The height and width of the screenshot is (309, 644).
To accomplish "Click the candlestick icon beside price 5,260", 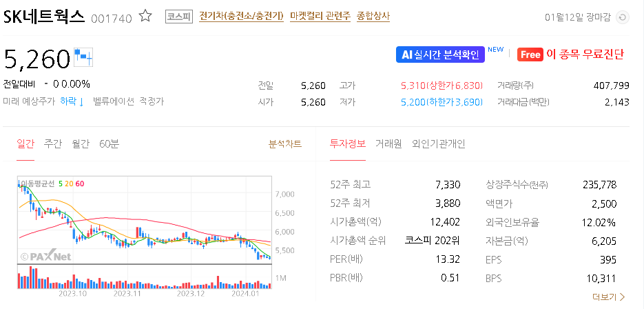I will pos(83,58).
